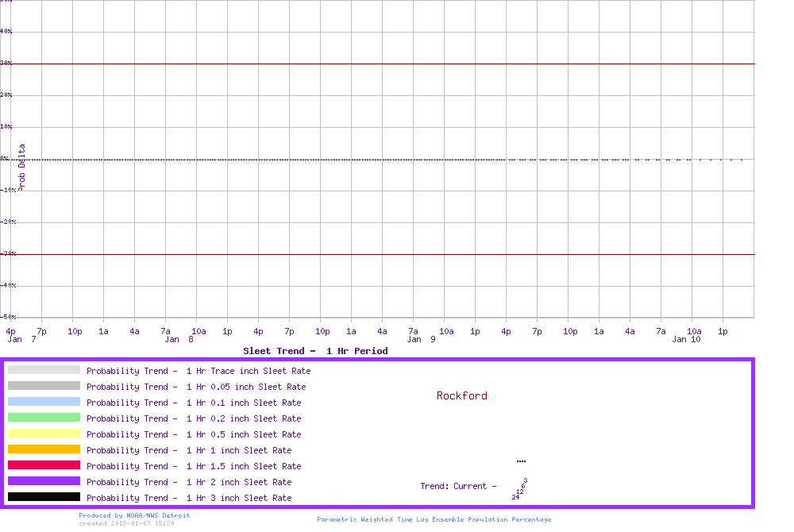Pick the 1.5 inch sleet red swatch

(x=44, y=465)
